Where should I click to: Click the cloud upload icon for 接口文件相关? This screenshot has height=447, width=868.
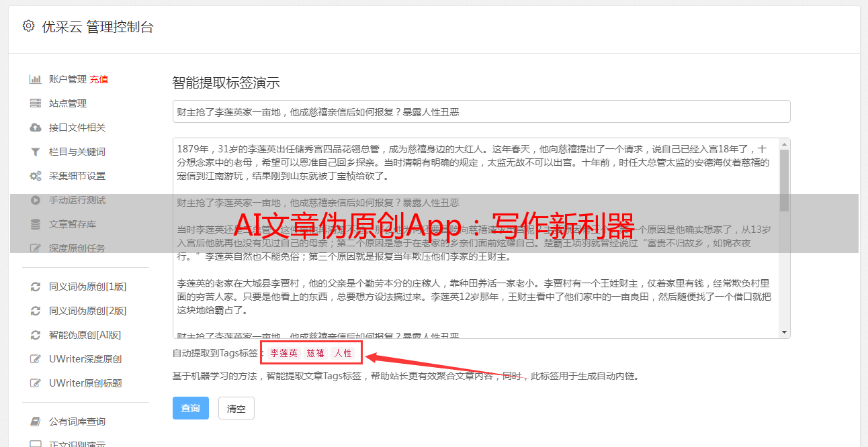[36, 128]
